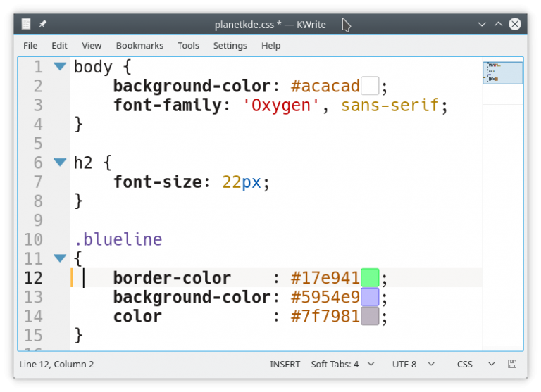Viewport: 541px width, 392px height.
Task: Toggle the INSERT mode indicator
Action: point(285,364)
